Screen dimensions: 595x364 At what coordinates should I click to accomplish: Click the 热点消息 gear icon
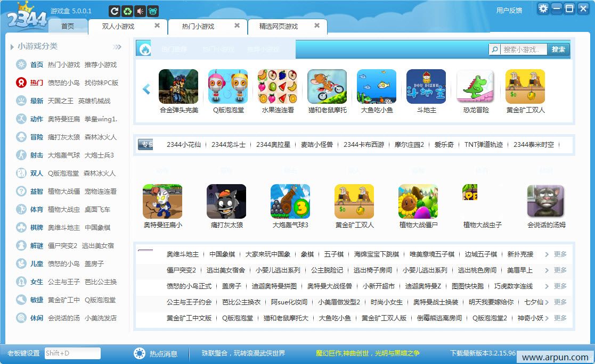pyautogui.click(x=139, y=353)
